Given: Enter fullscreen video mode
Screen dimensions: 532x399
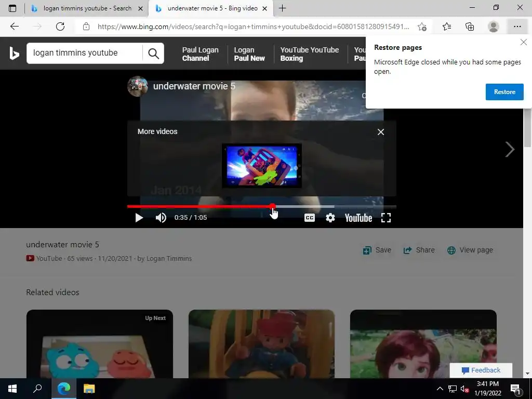Looking at the screenshot, I should (386, 218).
